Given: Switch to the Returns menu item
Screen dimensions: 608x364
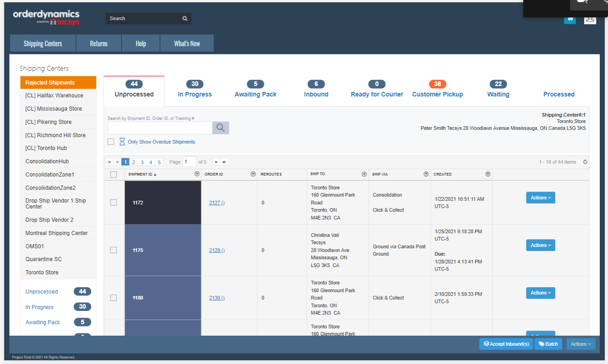Looking at the screenshot, I should point(98,43).
